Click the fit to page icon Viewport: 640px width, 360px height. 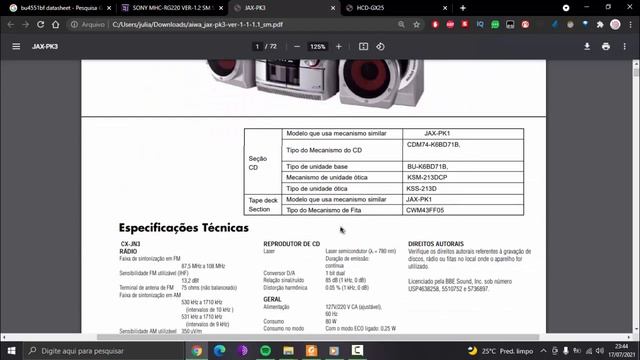tap(363, 47)
